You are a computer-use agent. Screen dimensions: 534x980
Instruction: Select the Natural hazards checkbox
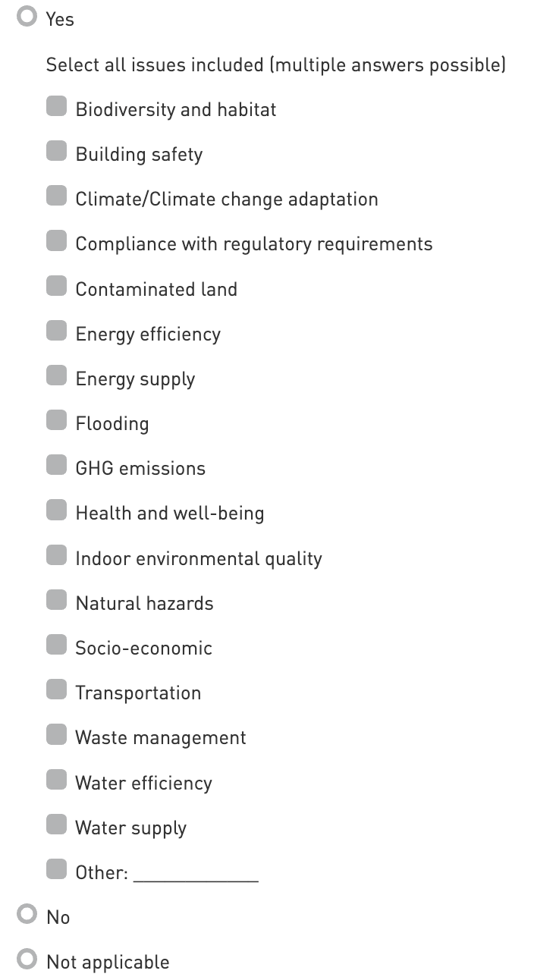tap(57, 601)
